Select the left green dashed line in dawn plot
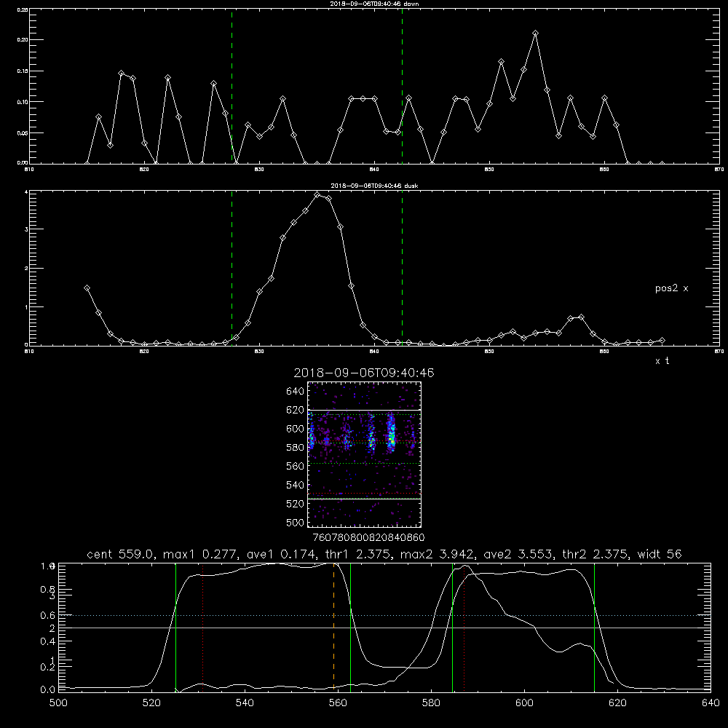Screen dimensions: 728x728 coord(232,86)
